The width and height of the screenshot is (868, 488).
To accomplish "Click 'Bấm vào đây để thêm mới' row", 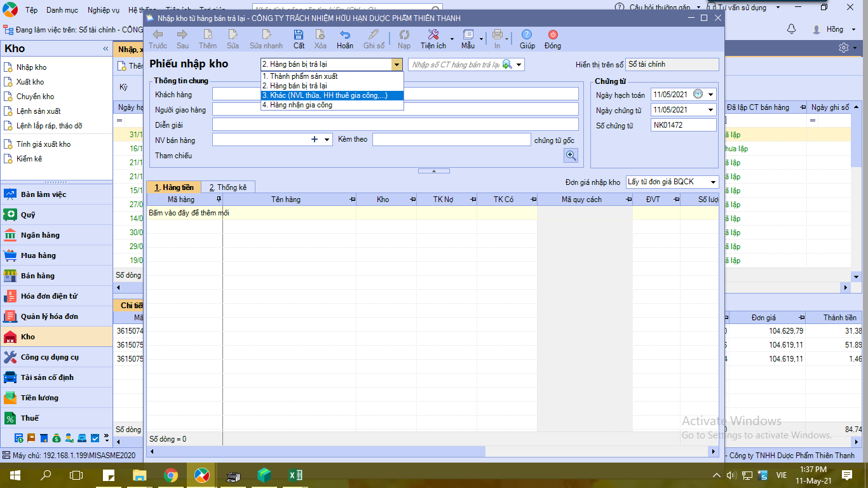I will (432, 213).
